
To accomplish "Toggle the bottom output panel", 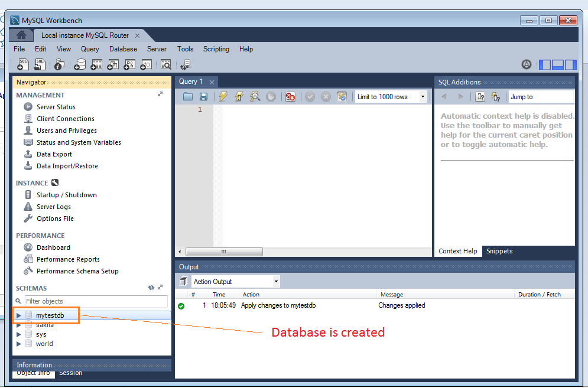I will tap(558, 65).
